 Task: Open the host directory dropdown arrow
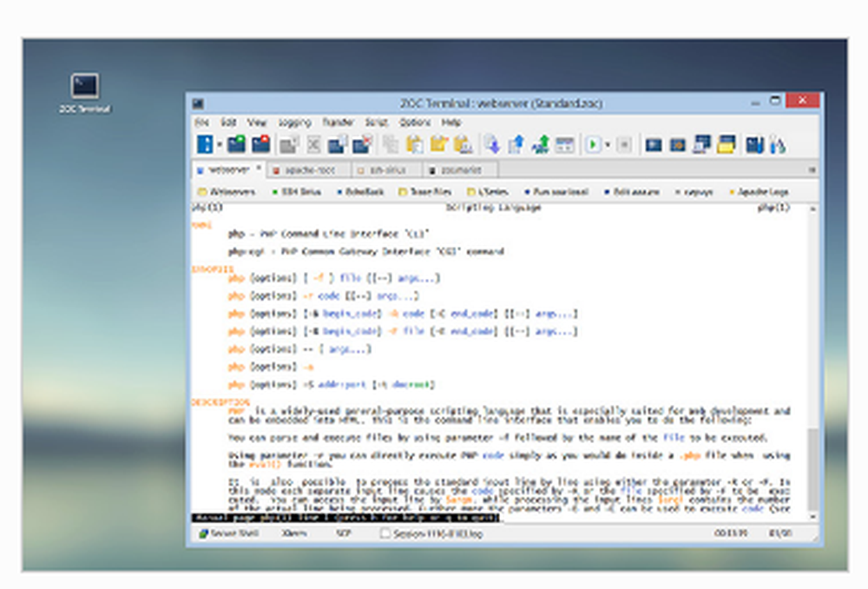(x=219, y=144)
